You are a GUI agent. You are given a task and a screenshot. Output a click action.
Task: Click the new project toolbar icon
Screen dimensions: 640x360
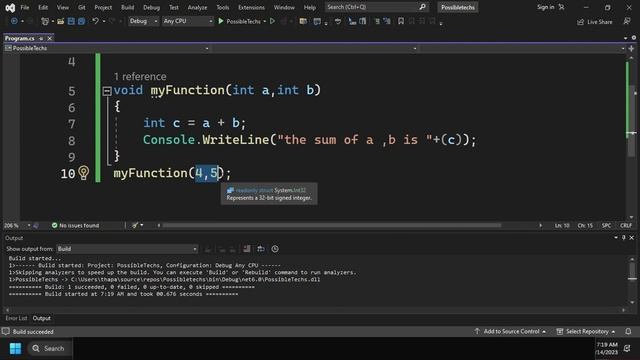pos(45,21)
